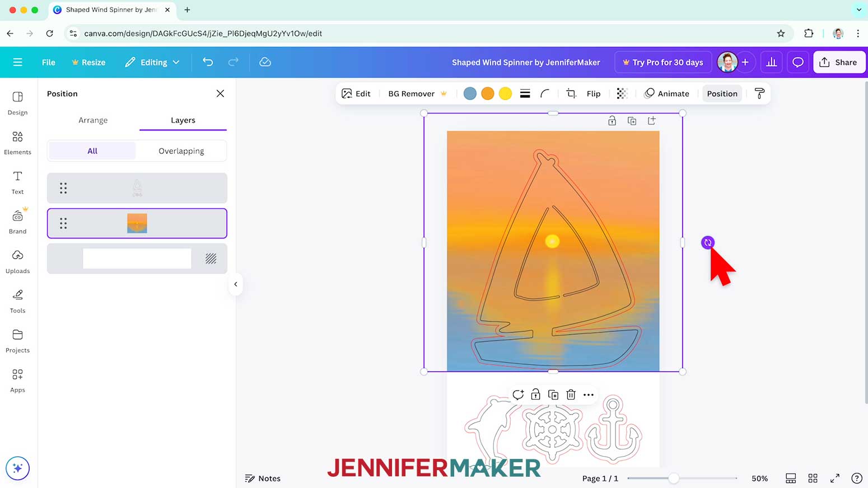Viewport: 868px width, 488px height.
Task: Copy style with paint roller icon
Action: (759, 93)
